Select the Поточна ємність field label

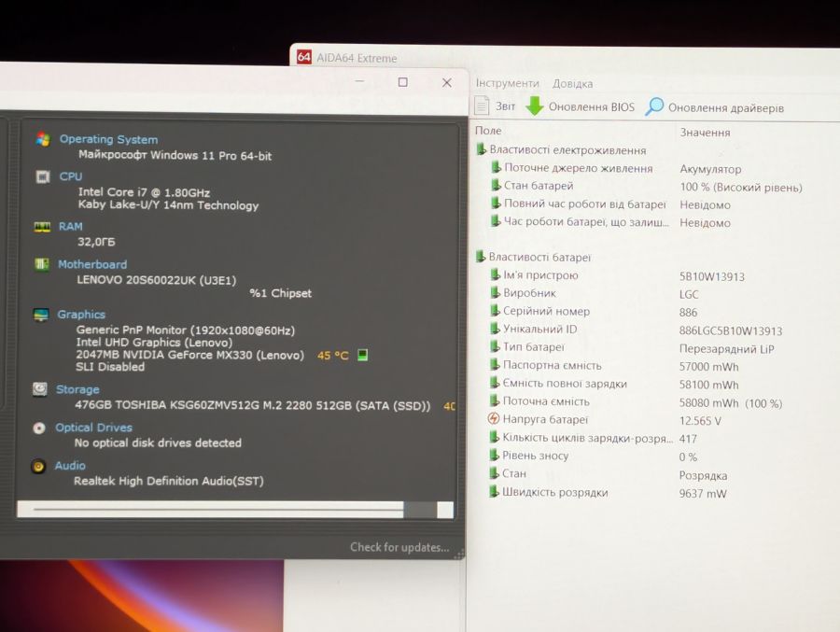pos(546,401)
